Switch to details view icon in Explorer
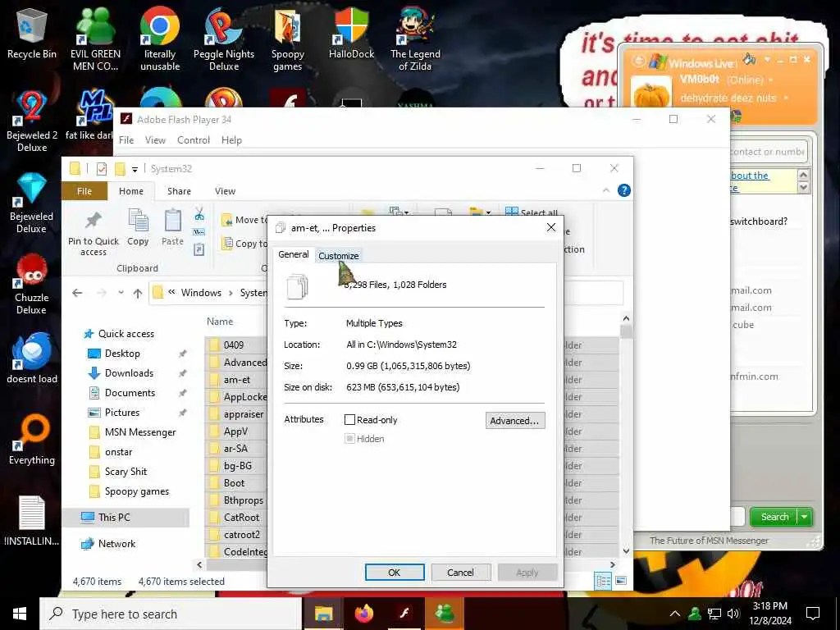The width and height of the screenshot is (840, 630). tap(603, 581)
